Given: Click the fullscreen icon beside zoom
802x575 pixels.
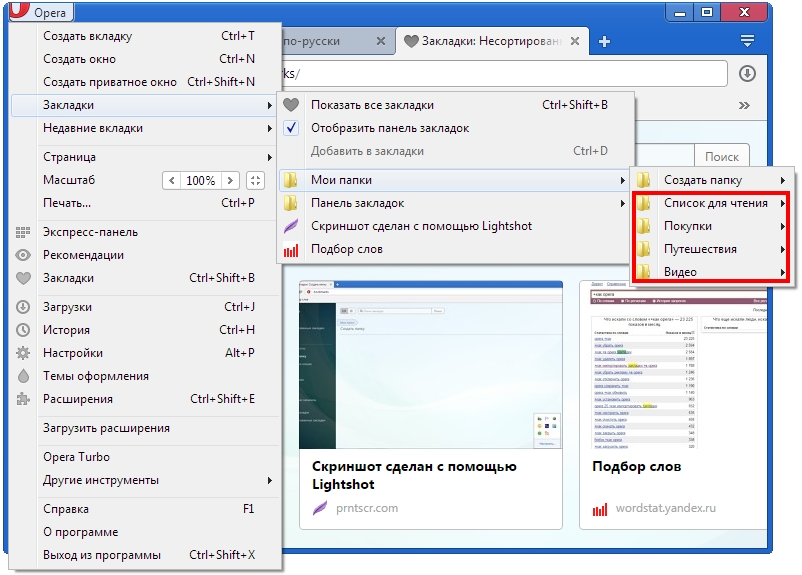Looking at the screenshot, I should point(255,181).
